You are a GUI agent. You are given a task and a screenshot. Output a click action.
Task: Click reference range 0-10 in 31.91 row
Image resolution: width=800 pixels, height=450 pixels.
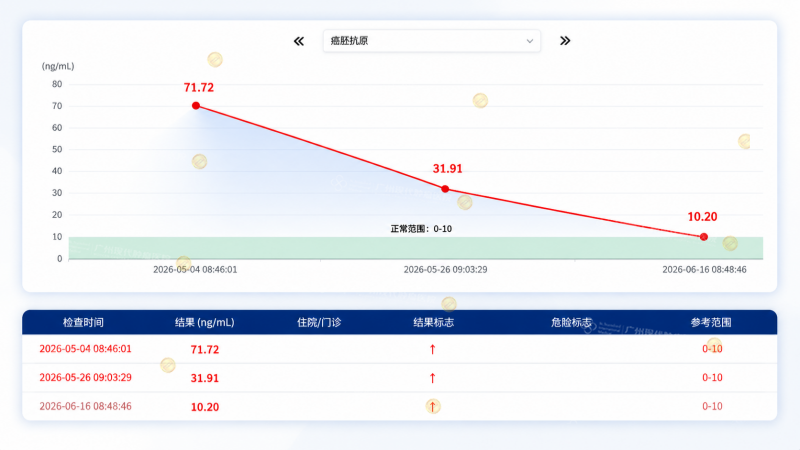pyautogui.click(x=712, y=378)
